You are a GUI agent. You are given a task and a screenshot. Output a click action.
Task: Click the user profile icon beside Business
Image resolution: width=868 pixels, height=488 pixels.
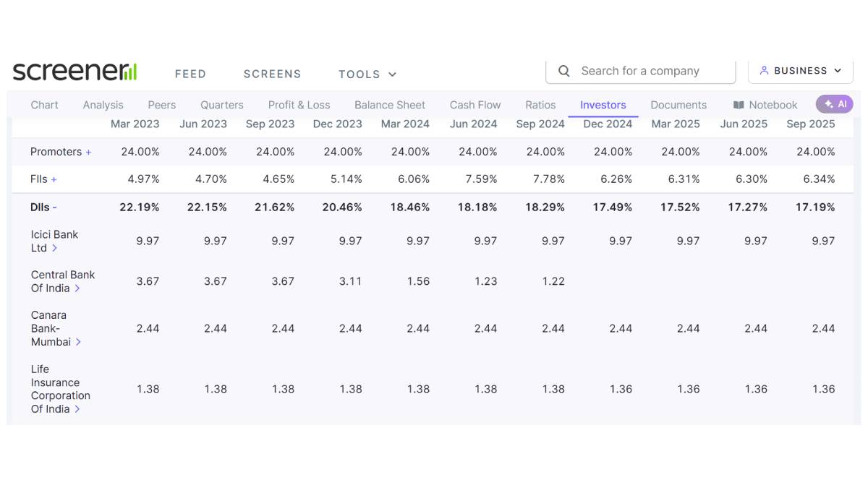pyautogui.click(x=764, y=71)
